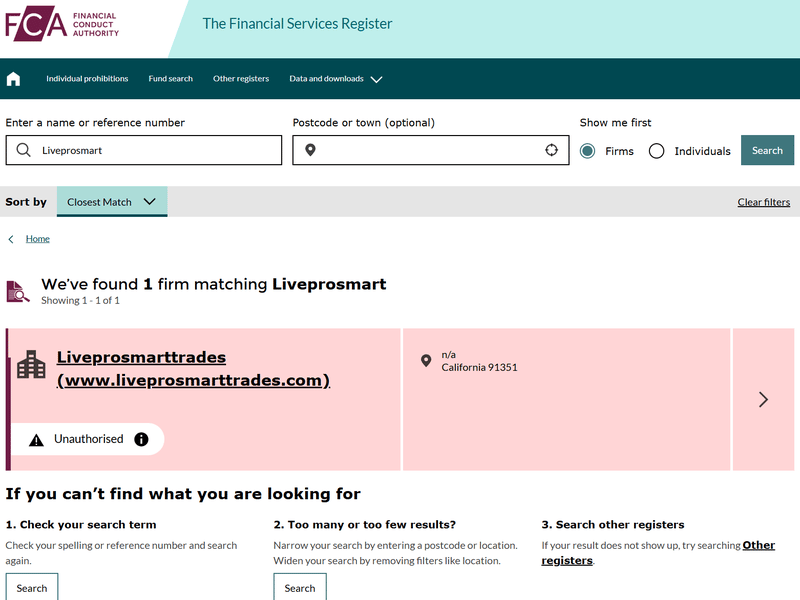
Task: Click The Financial Services Register title
Action: [x=297, y=23]
